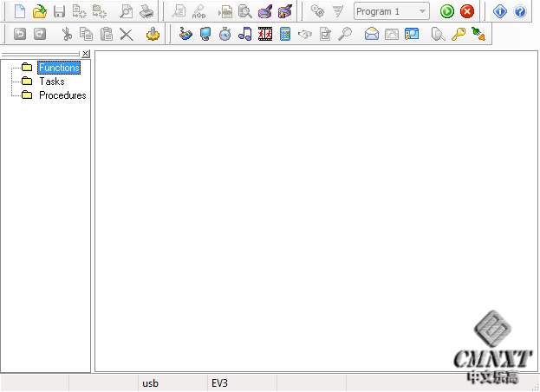Click the green plug firmware icon
This screenshot has width=540, height=392.
(x=478, y=34)
